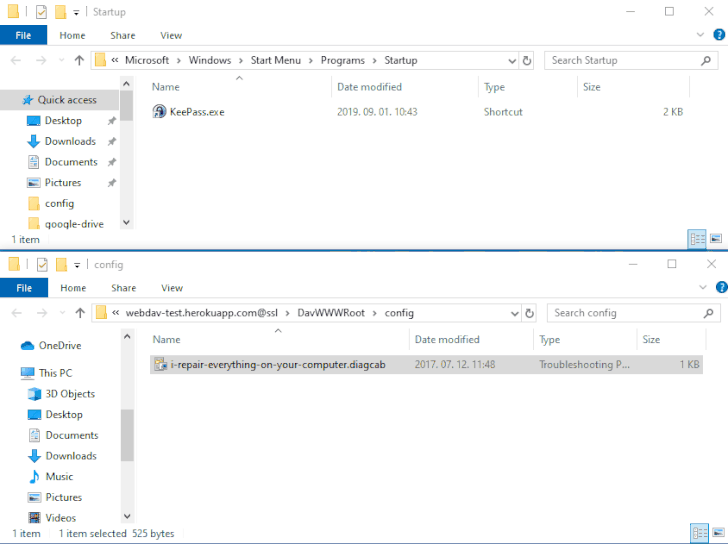This screenshot has width=728, height=544.
Task: Open Videos in config window sidebar
Action: (60, 518)
